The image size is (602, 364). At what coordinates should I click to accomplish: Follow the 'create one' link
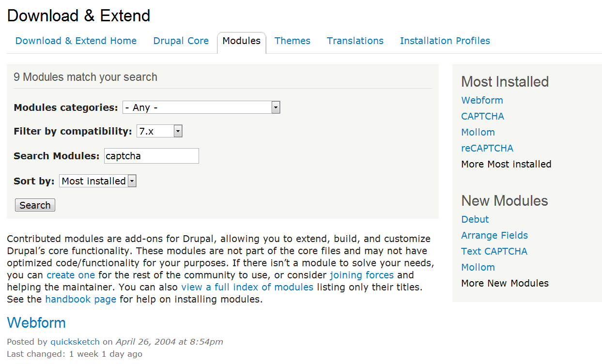(71, 275)
